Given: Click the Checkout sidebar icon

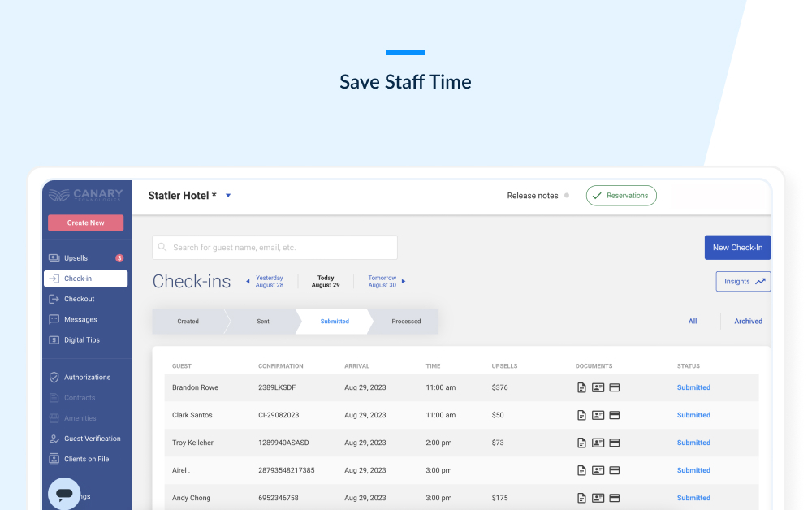Looking at the screenshot, I should (x=54, y=299).
